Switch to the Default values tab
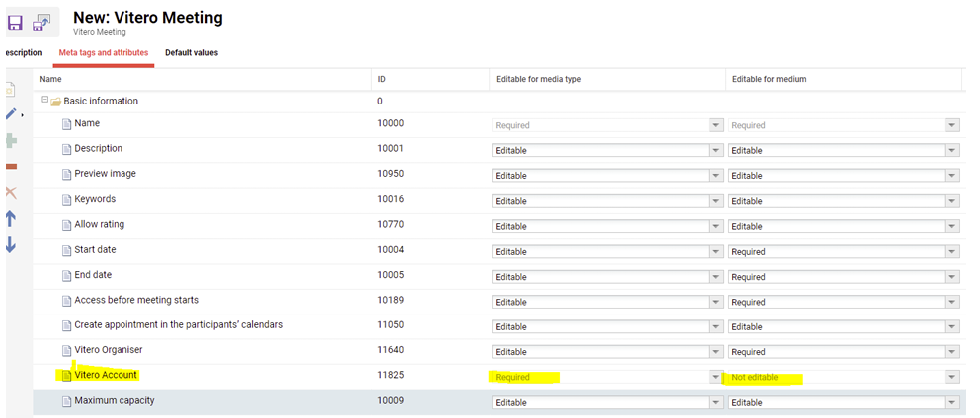980x418 pixels. coord(191,53)
